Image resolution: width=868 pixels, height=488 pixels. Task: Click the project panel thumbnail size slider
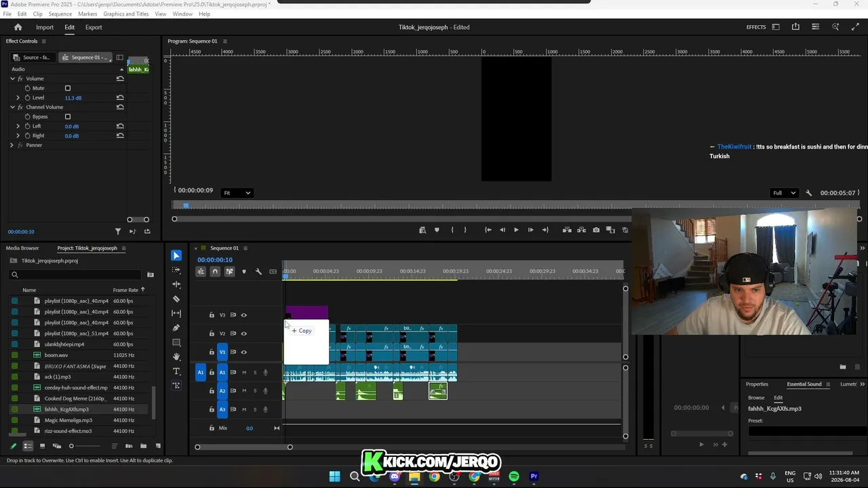pyautogui.click(x=85, y=446)
